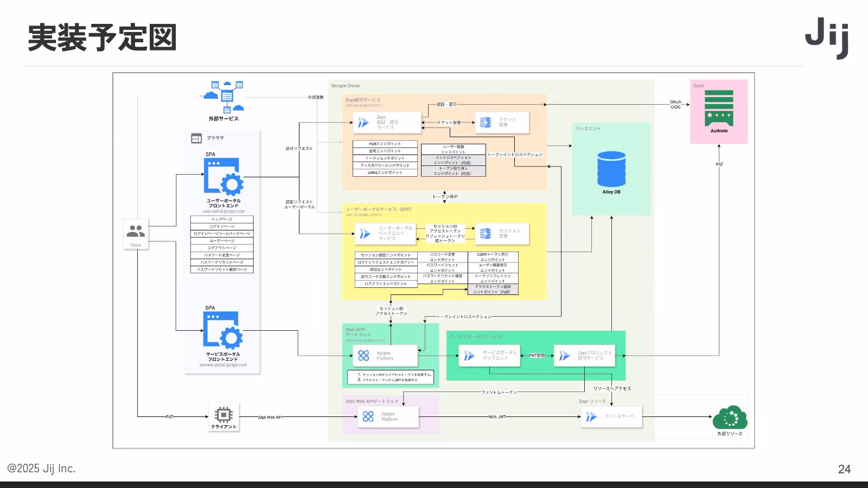Screen dimensions: 868x488
Task: Select the Alloy DB database icon
Action: tap(611, 169)
